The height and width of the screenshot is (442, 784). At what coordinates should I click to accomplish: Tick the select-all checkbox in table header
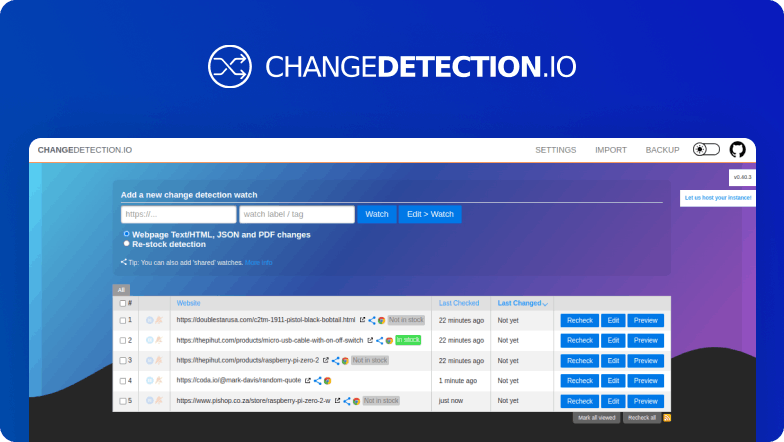123,303
